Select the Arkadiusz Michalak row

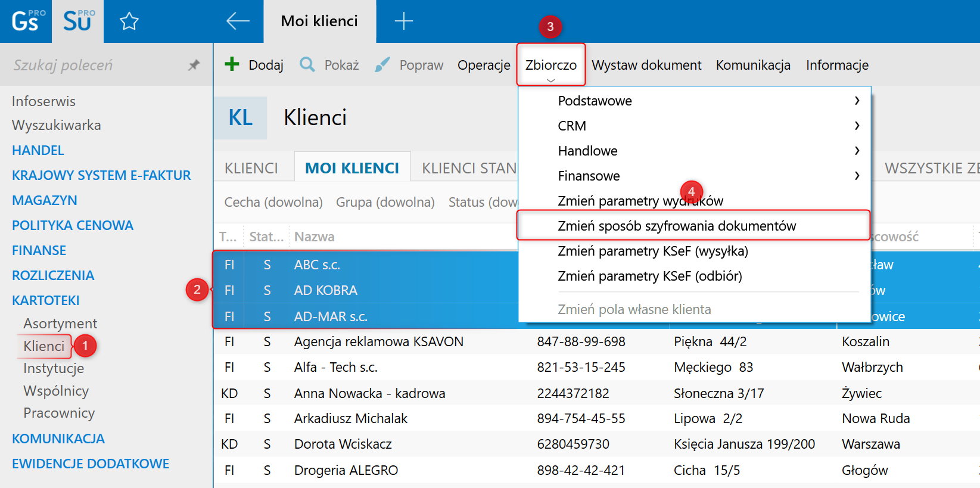pos(597,418)
